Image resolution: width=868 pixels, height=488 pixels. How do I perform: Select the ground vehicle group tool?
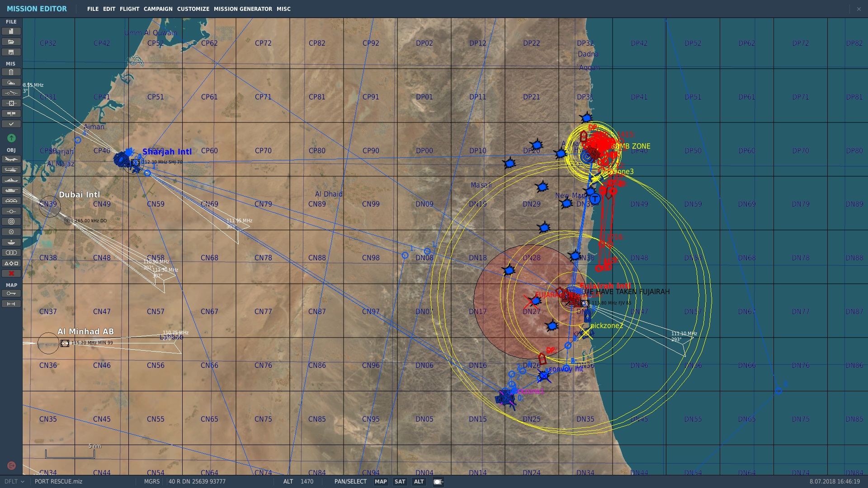pos(11,190)
